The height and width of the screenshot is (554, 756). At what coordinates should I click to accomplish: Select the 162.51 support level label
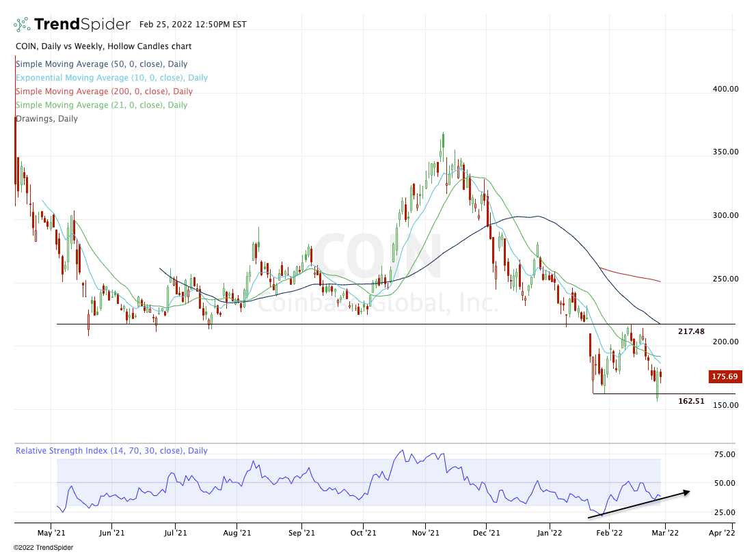tap(691, 401)
